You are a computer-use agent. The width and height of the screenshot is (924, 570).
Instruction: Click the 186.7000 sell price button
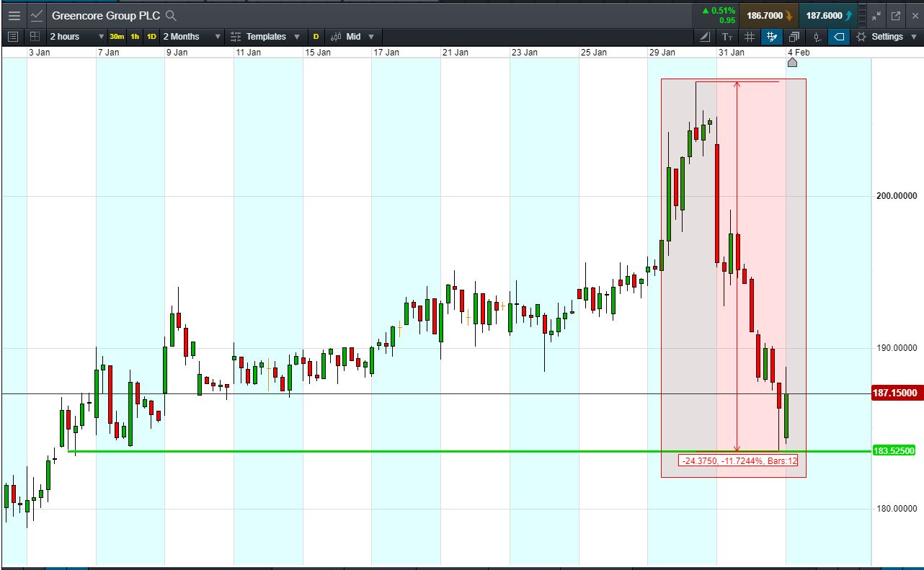click(x=768, y=15)
